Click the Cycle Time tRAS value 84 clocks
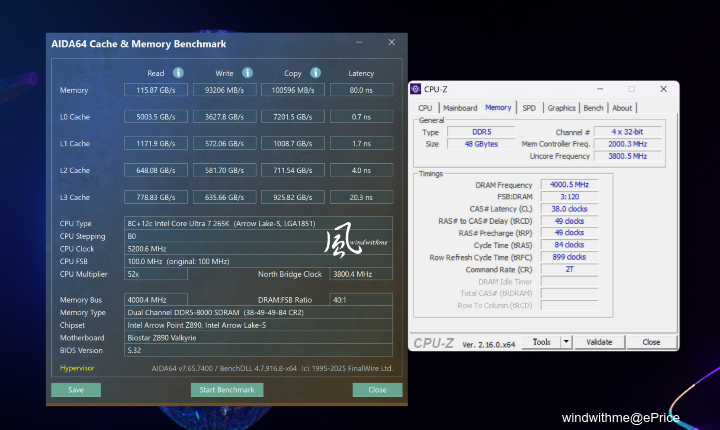 (x=569, y=245)
